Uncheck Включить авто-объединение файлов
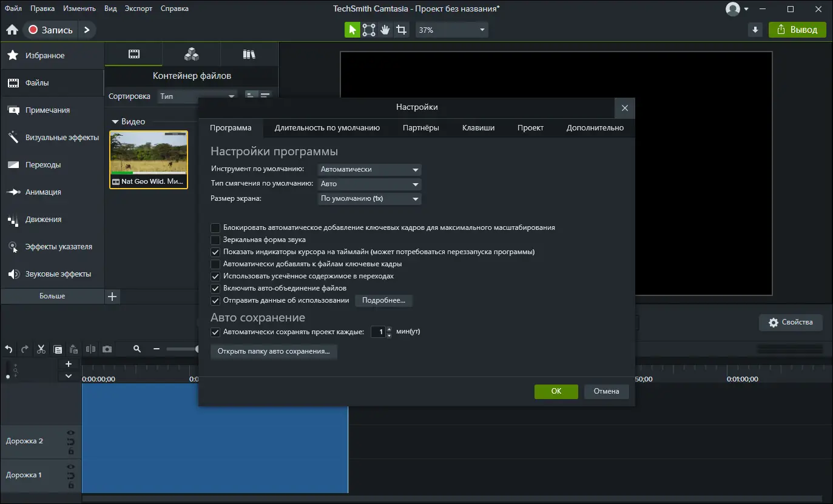The width and height of the screenshot is (833, 504). pyautogui.click(x=215, y=289)
